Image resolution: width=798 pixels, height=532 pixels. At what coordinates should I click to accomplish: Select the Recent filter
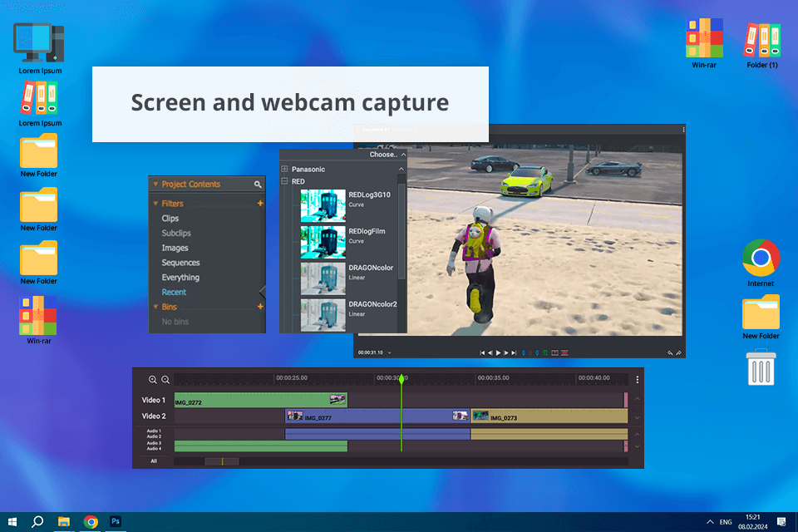[174, 292]
